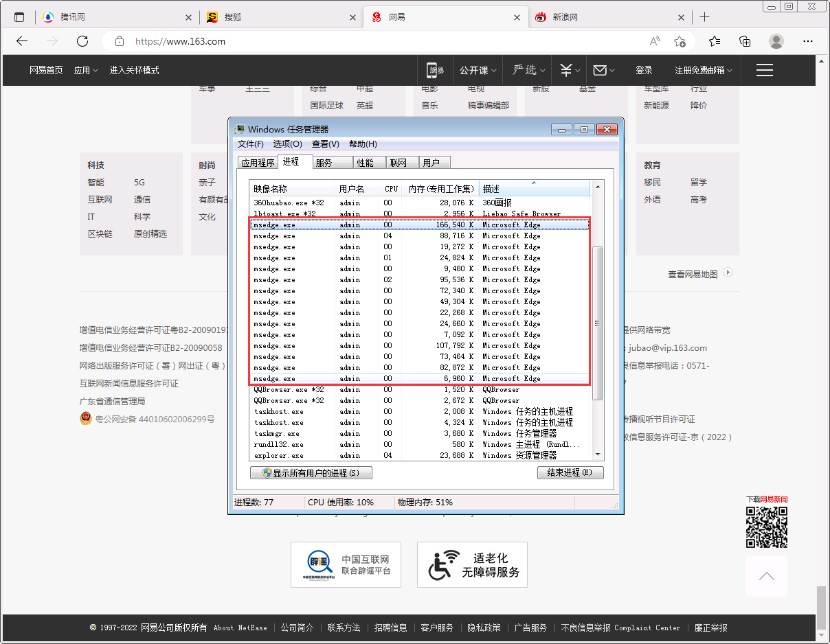The height and width of the screenshot is (644, 830).
Task: Select the taskmgr.exe process row
Action: (x=419, y=433)
